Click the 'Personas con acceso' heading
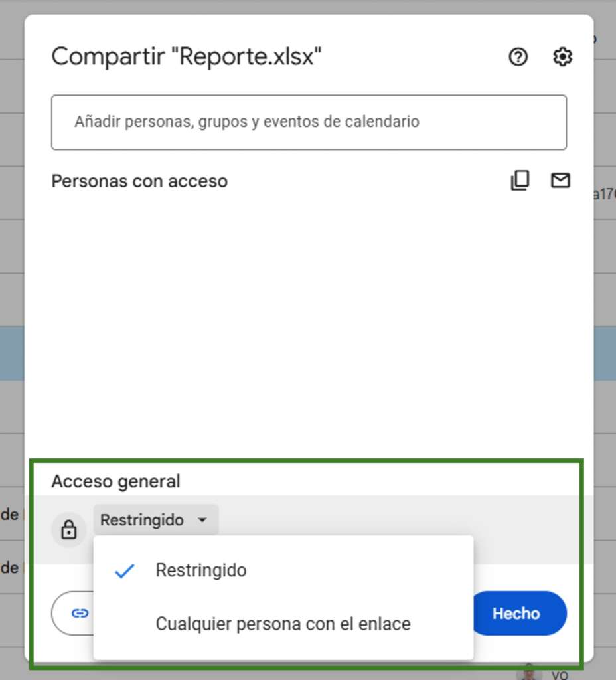 coord(139,181)
